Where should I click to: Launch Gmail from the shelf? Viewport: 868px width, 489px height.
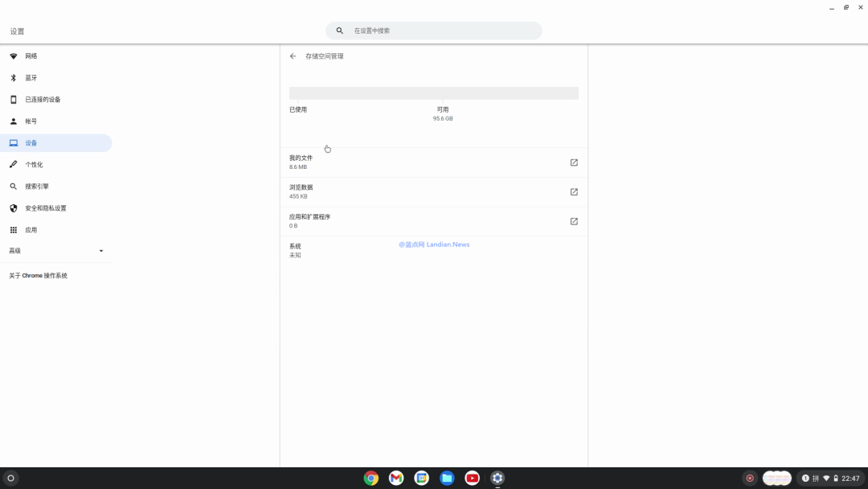click(396, 478)
